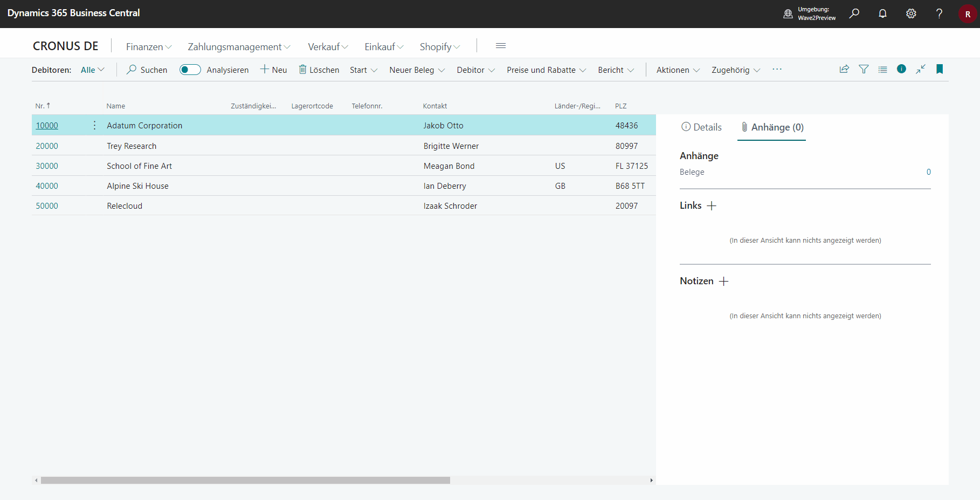Screen dimensions: 980x500
Task: Click contact Meagan Bond cell
Action: 449,166
